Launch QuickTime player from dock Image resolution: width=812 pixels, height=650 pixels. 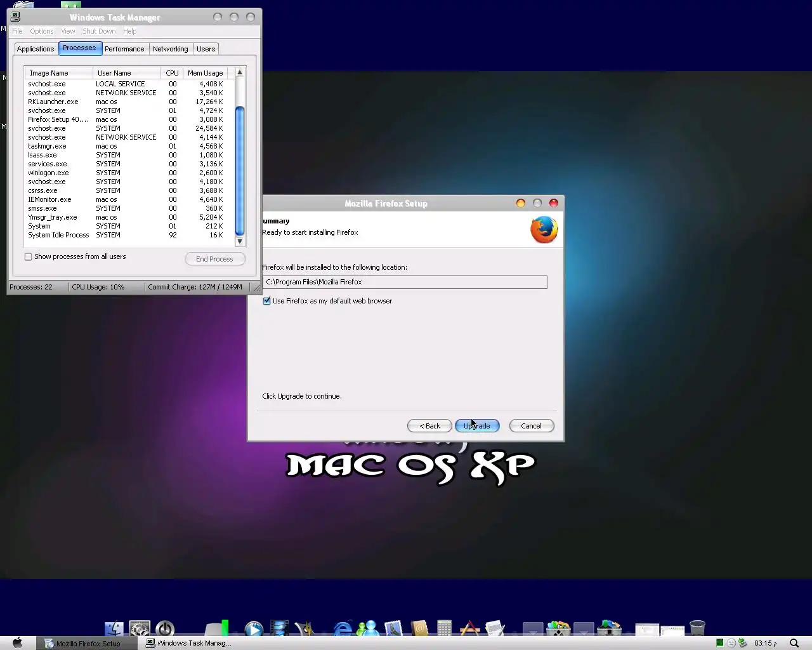pos(254,628)
